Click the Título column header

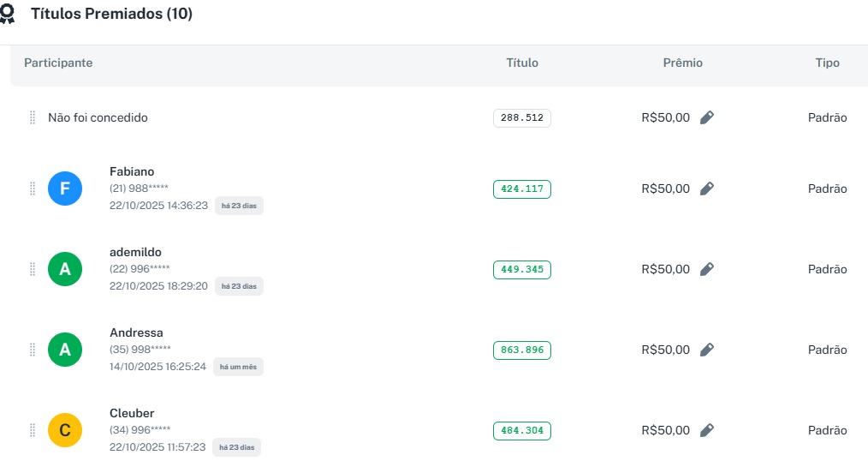(522, 63)
